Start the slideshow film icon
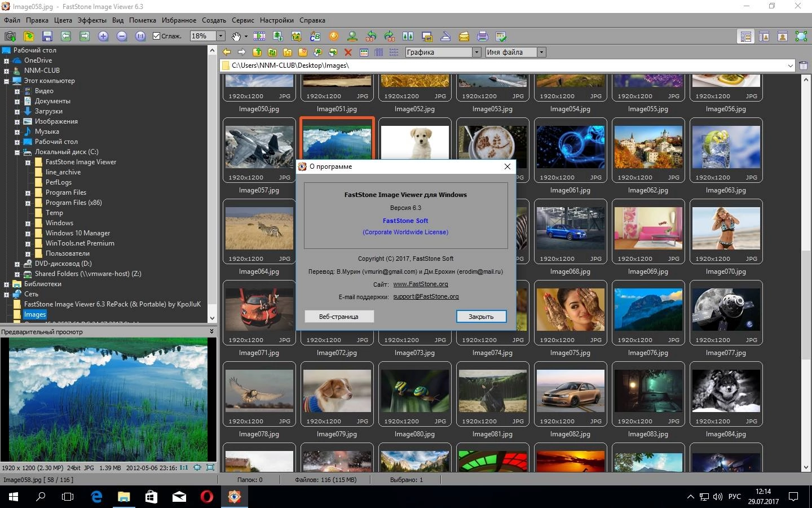The image size is (812, 508). click(259, 36)
